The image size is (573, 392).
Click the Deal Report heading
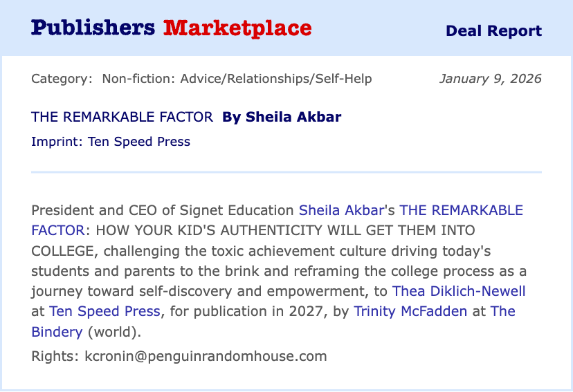point(493,30)
